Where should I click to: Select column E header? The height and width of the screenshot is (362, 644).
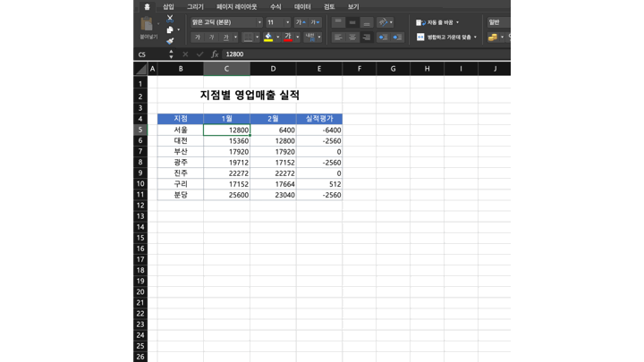coord(318,69)
